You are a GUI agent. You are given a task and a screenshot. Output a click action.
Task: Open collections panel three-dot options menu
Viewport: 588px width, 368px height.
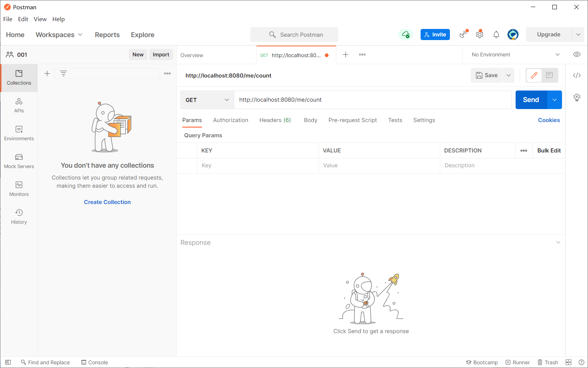pos(167,73)
